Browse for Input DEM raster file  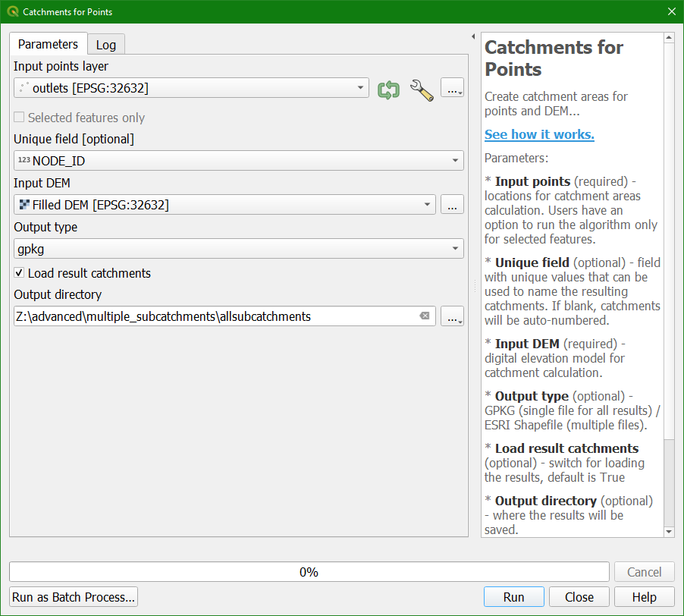(452, 205)
